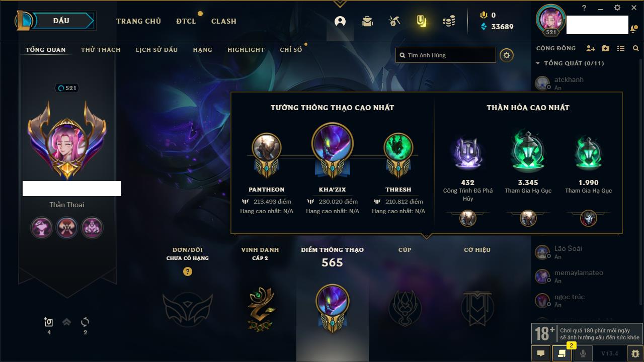Image resolution: width=644 pixels, height=362 pixels.
Task: Toggle the friends list view options icon
Action: pos(621,48)
